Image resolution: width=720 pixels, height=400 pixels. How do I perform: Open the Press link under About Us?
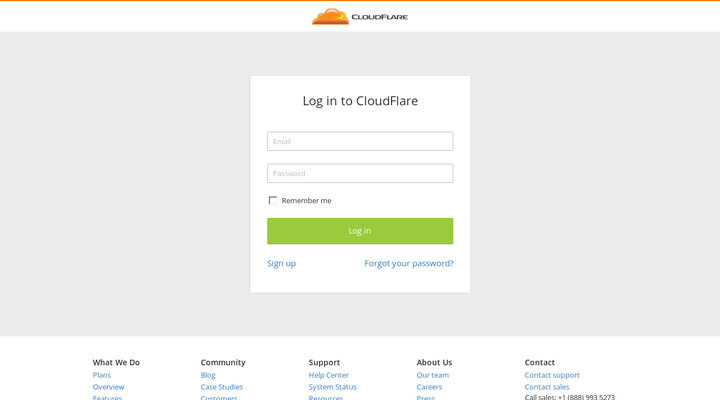pyautogui.click(x=426, y=397)
